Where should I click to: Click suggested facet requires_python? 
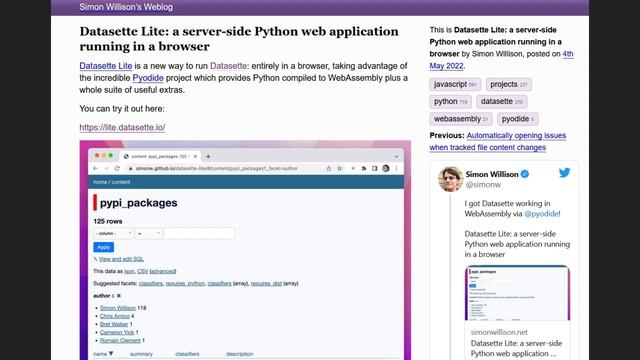(x=185, y=283)
